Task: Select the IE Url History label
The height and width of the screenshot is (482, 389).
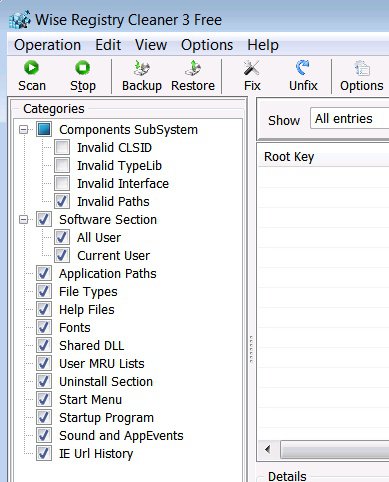Action: tap(96, 453)
